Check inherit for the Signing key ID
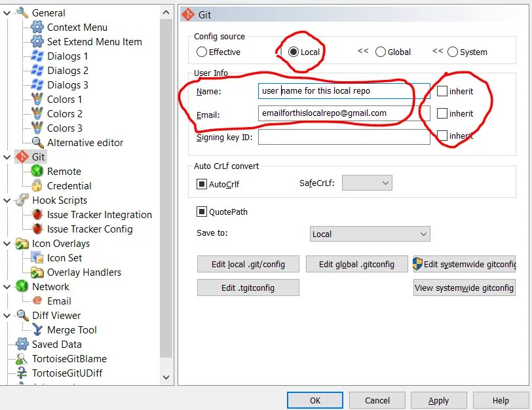Image resolution: width=532 pixels, height=410 pixels. tap(442, 136)
